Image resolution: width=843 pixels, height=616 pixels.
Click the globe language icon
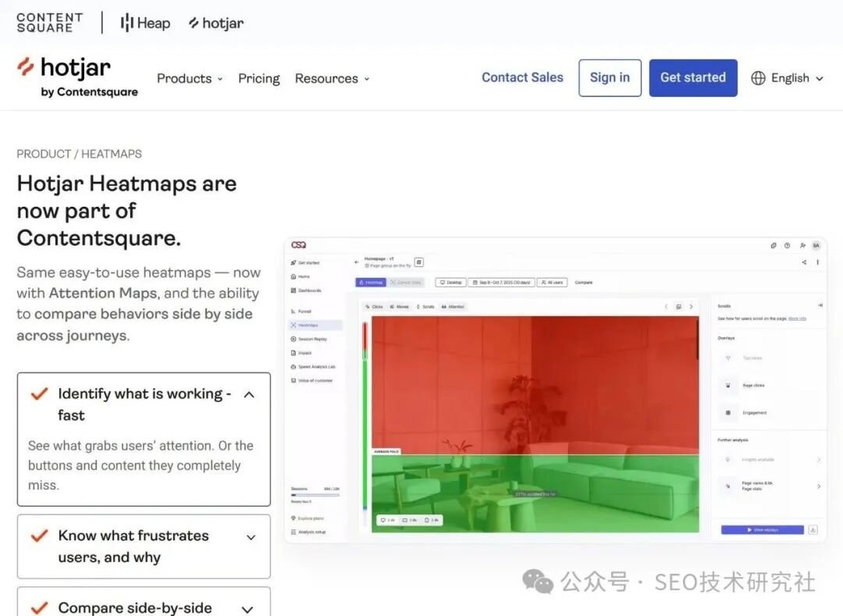point(758,78)
